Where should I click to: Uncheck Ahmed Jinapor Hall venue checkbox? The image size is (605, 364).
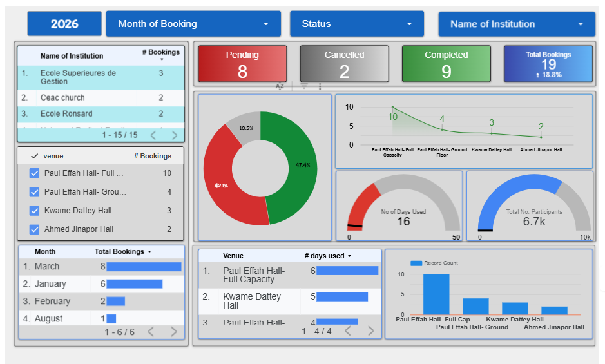35,229
